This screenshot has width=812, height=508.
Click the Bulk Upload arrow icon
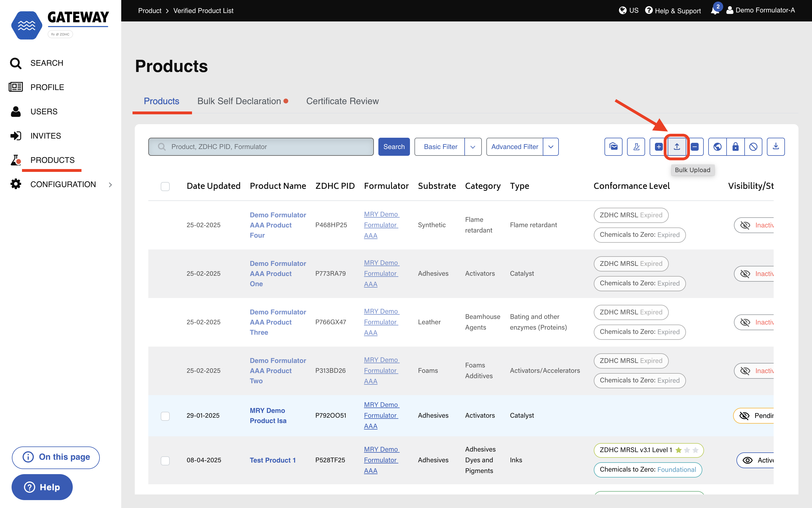[677, 147]
